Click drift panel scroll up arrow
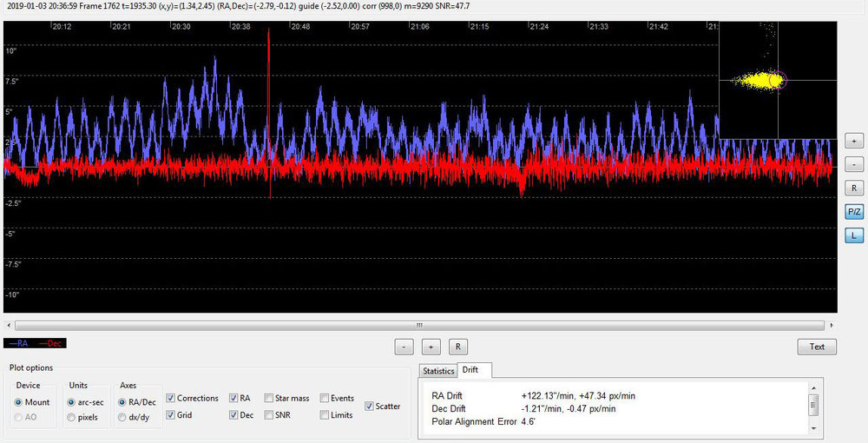 (813, 388)
